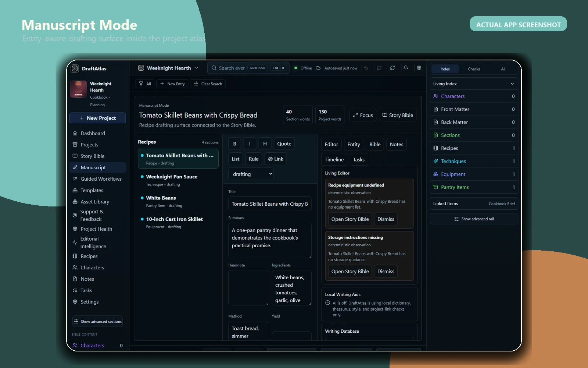Insert a List
Viewport: 588px width, 368px height.
pos(236,159)
